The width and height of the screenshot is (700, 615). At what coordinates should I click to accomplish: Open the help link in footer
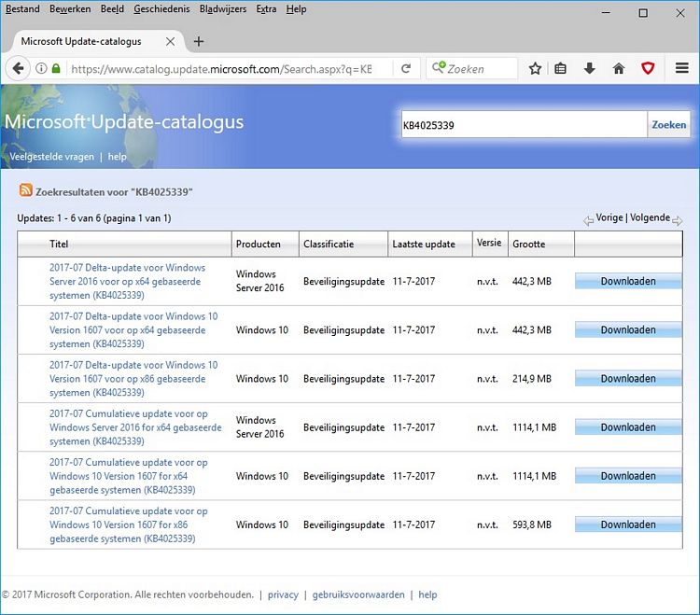(427, 594)
